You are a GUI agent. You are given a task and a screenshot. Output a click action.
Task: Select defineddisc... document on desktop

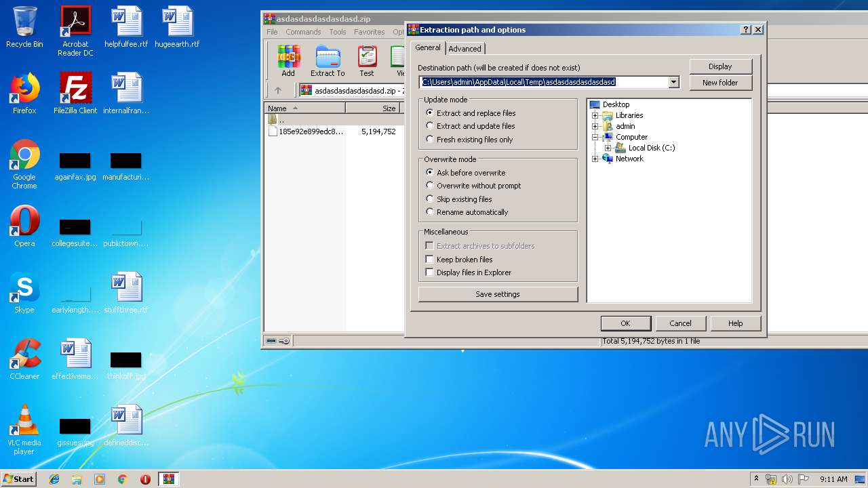(126, 426)
